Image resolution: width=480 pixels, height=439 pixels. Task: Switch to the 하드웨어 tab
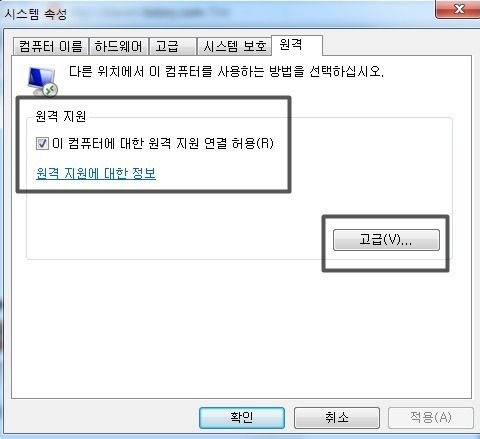(x=118, y=46)
